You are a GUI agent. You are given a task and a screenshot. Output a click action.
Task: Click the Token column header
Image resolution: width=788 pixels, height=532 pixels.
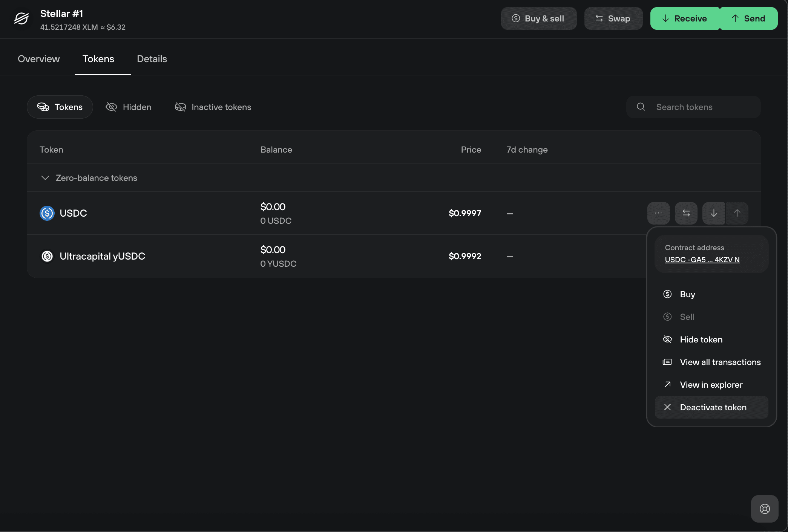52,150
